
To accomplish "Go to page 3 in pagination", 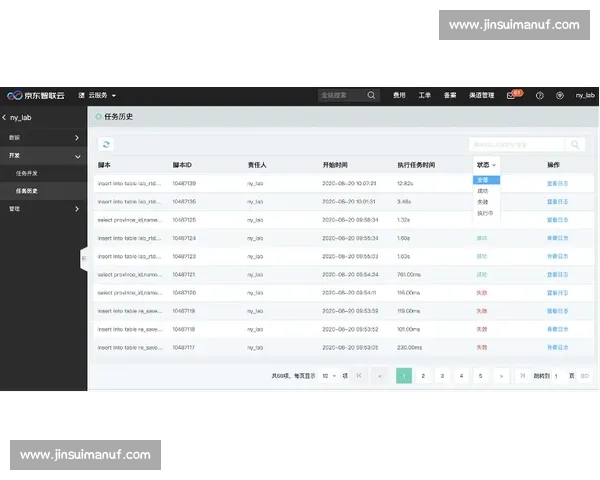I will click(442, 376).
